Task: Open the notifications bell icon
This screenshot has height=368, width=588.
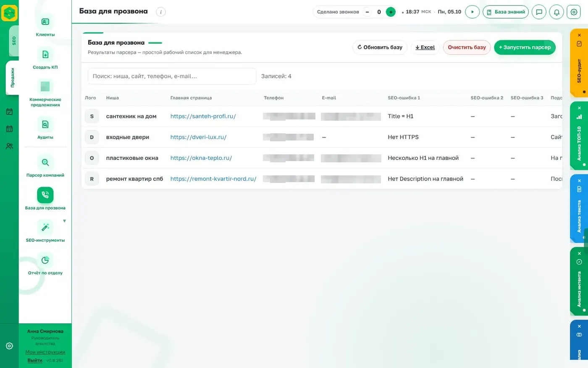Action: pos(556,12)
